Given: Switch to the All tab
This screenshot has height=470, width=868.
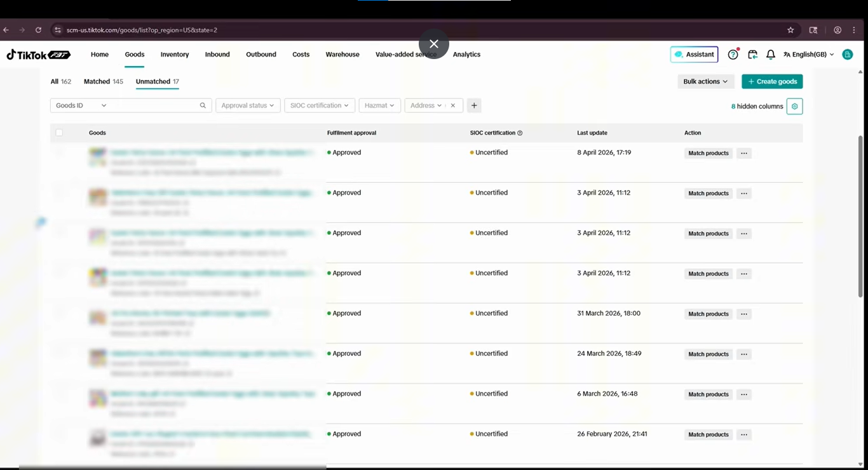Looking at the screenshot, I should [x=61, y=81].
